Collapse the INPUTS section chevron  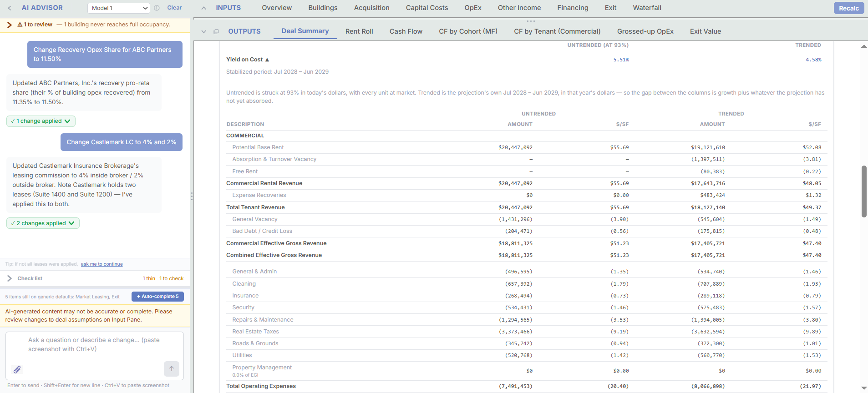pyautogui.click(x=204, y=8)
